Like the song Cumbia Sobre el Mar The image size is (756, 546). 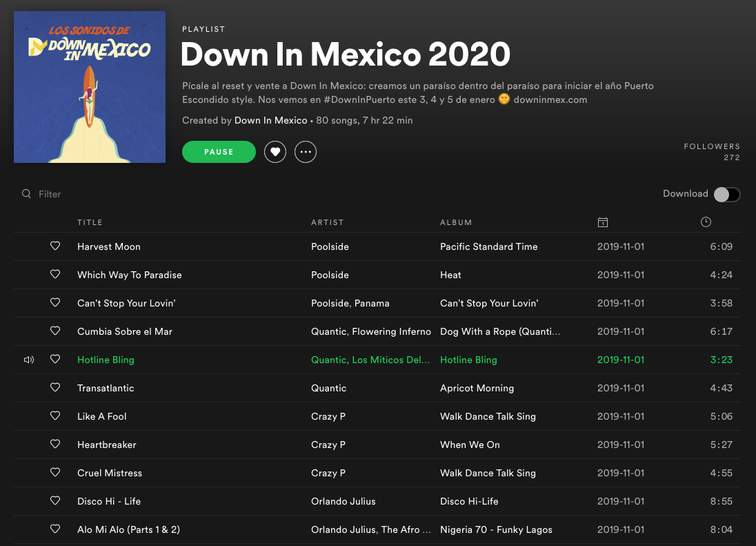(55, 331)
